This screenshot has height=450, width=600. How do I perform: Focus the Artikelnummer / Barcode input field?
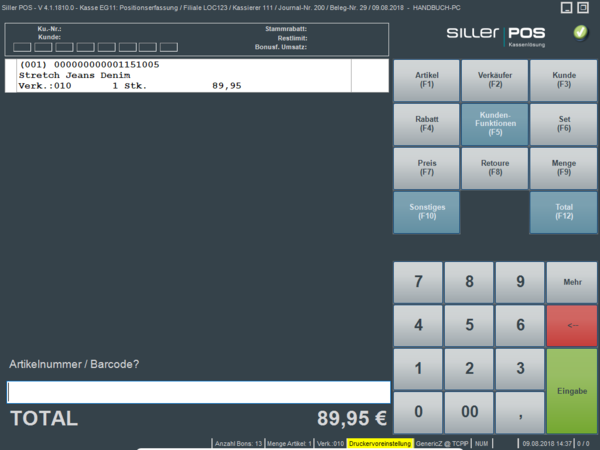pyautogui.click(x=198, y=391)
